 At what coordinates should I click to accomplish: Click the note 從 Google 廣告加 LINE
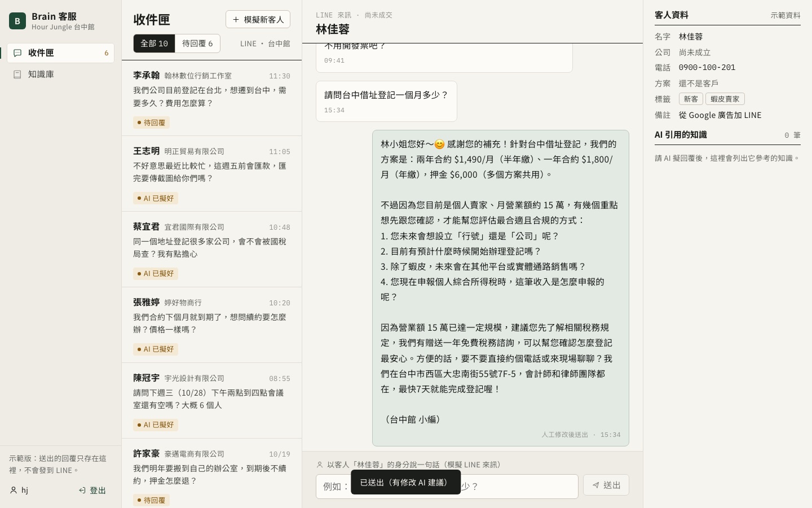(720, 115)
